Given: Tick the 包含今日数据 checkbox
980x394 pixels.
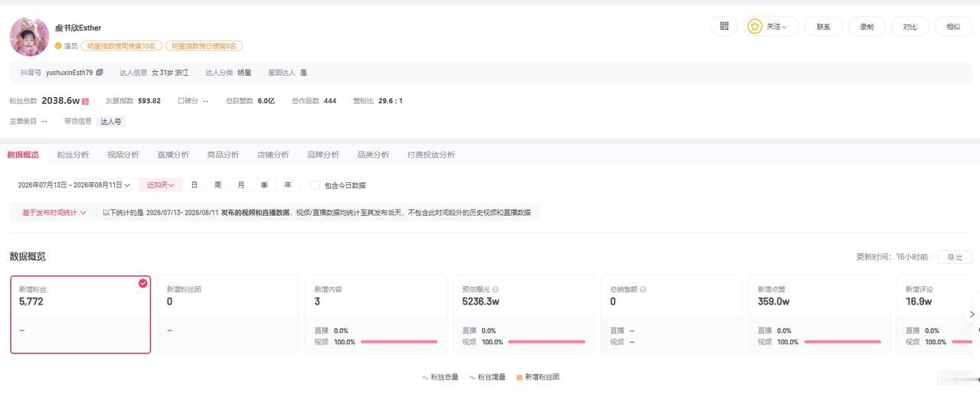Looking at the screenshot, I should coord(315,185).
